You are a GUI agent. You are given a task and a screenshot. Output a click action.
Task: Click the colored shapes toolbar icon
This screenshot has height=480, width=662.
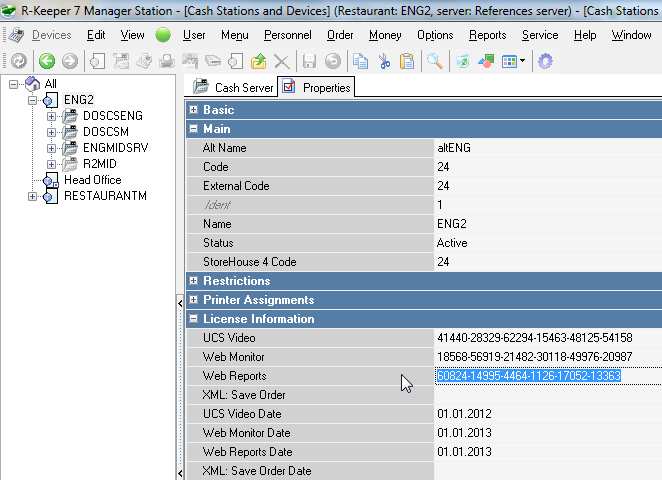pyautogui.click(x=486, y=61)
